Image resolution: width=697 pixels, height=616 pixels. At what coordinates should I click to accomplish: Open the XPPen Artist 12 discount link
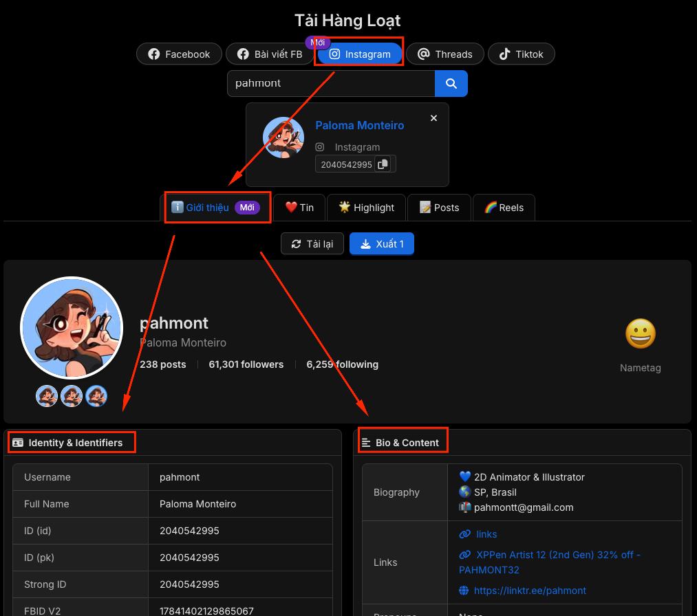(550, 562)
